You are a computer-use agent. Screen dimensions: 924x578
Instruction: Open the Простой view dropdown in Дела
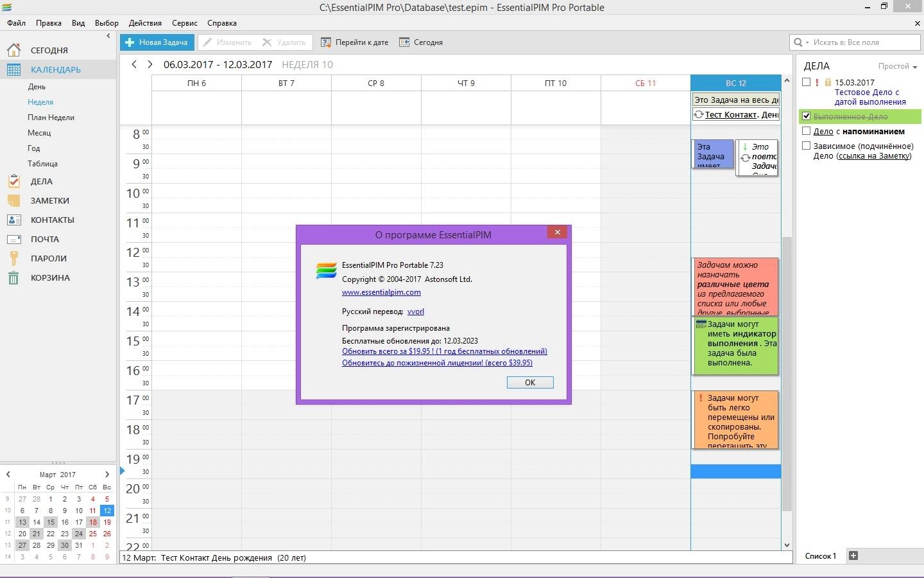(897, 66)
